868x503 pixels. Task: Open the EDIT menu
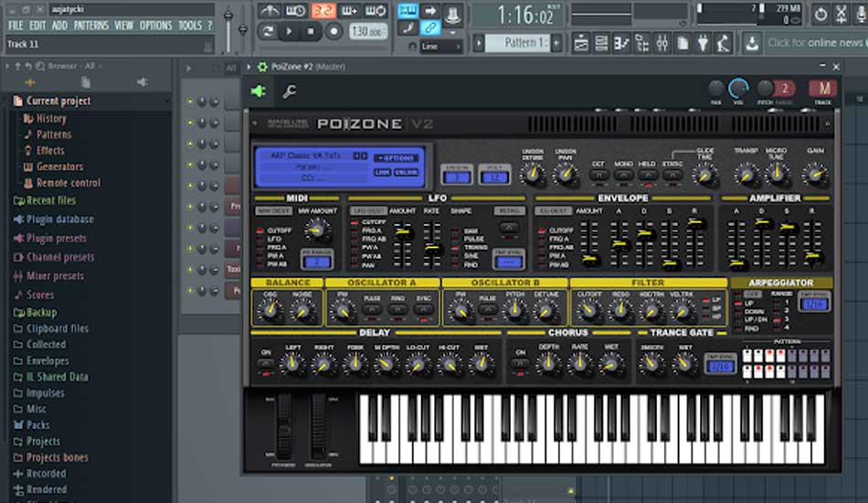37,26
